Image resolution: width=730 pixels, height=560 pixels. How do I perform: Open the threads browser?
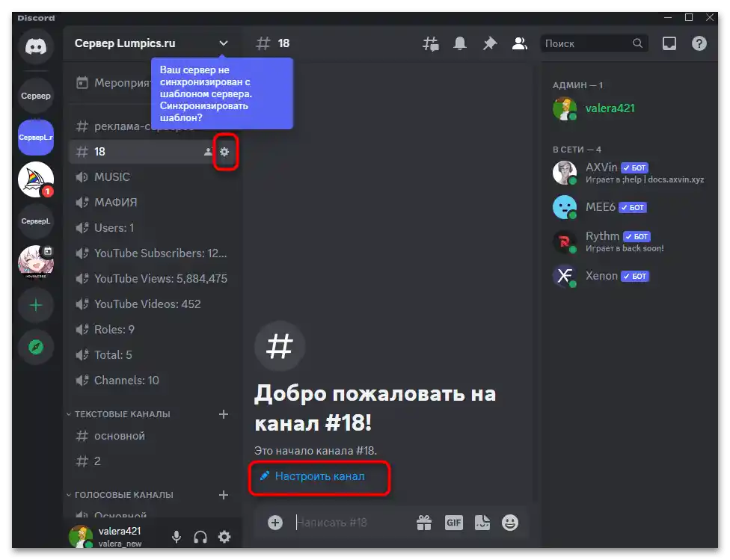point(431,43)
